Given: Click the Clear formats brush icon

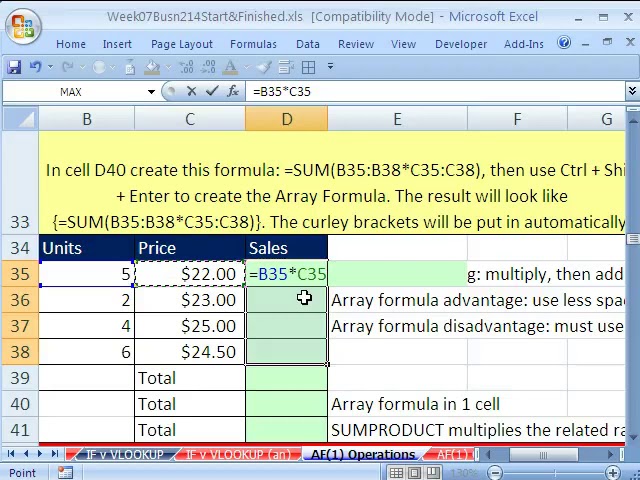Looking at the screenshot, I should (x=264, y=67).
